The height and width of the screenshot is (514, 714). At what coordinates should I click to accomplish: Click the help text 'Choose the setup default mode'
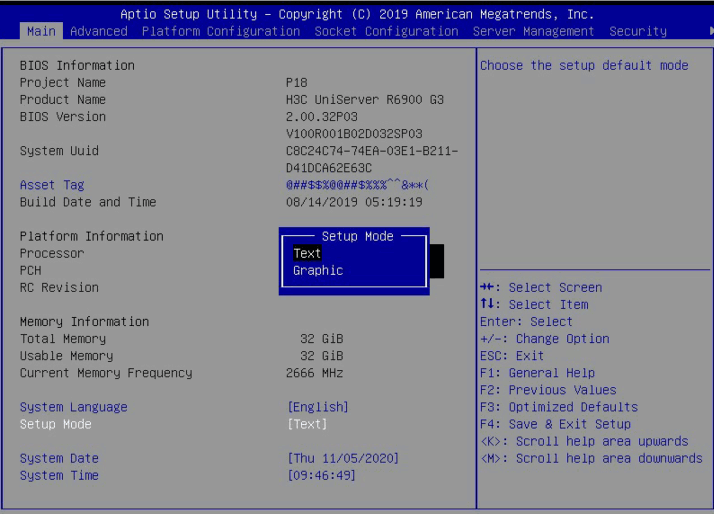584,66
